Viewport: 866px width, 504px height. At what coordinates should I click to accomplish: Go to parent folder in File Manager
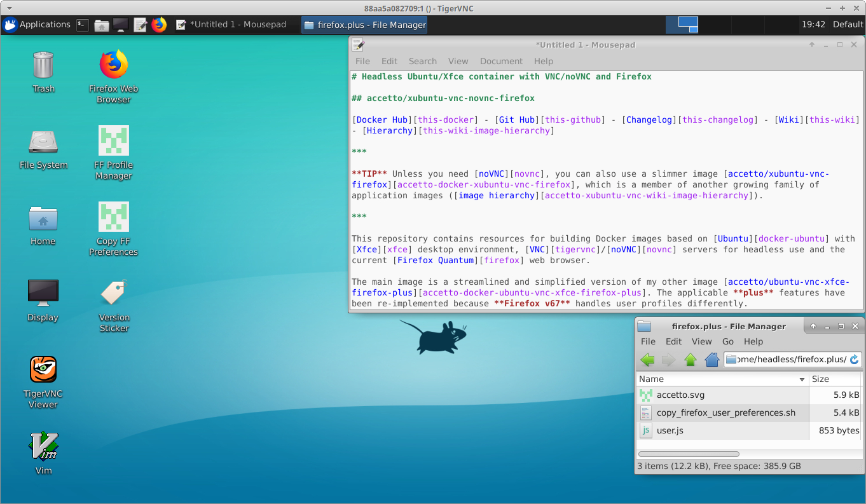(691, 360)
